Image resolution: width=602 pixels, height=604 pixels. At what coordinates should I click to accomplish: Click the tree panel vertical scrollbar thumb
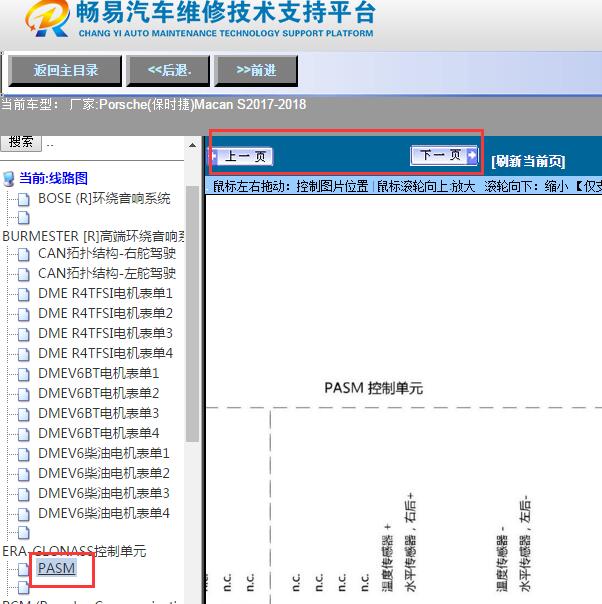[x=192, y=314]
